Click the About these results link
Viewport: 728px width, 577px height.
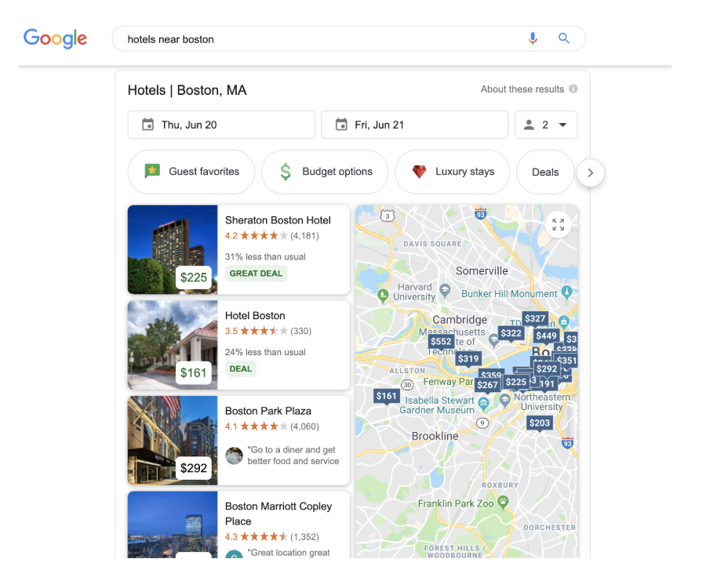pyautogui.click(x=522, y=89)
